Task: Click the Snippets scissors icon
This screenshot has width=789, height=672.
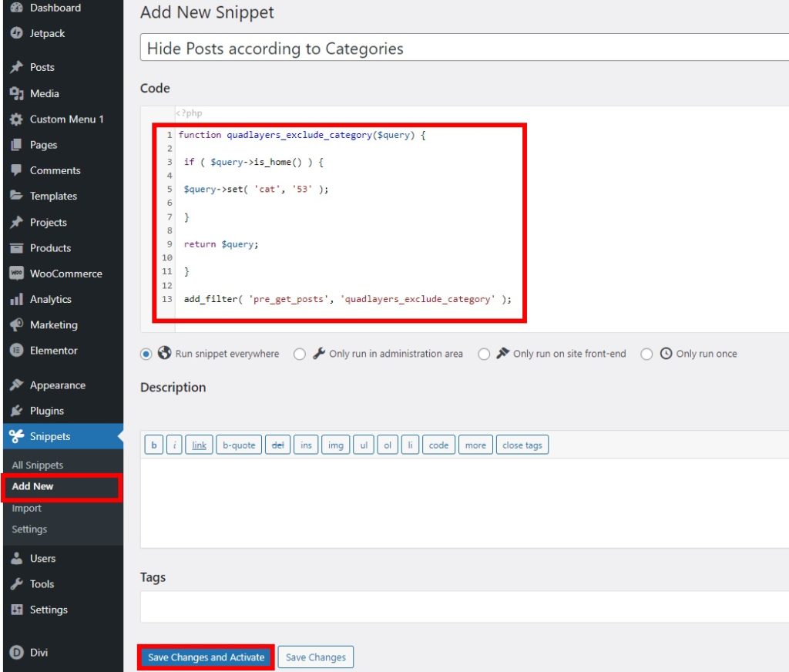Action: pos(17,436)
